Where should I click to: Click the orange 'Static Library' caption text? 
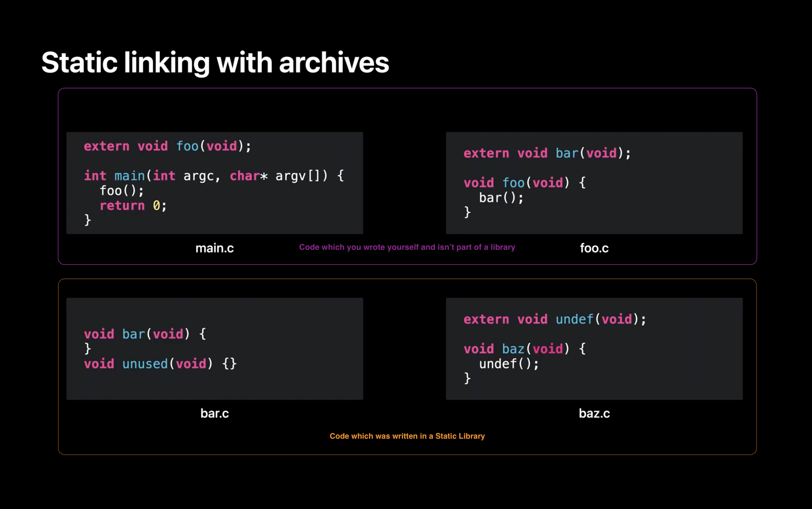(x=407, y=436)
